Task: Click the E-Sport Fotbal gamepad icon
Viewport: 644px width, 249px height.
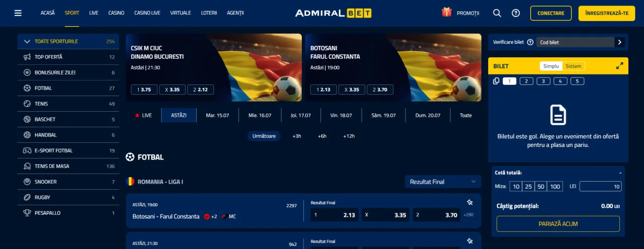Action: [x=27, y=150]
